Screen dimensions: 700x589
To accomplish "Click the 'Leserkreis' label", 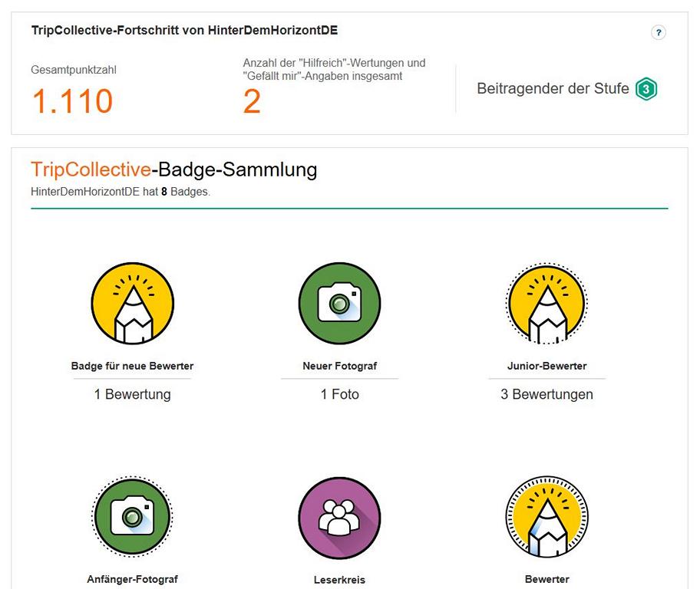I will click(340, 580).
